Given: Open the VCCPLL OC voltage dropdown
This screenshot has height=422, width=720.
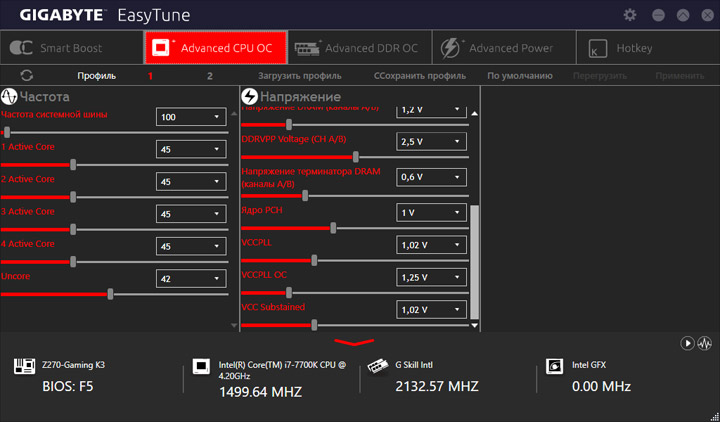Looking at the screenshot, I should pyautogui.click(x=431, y=277).
